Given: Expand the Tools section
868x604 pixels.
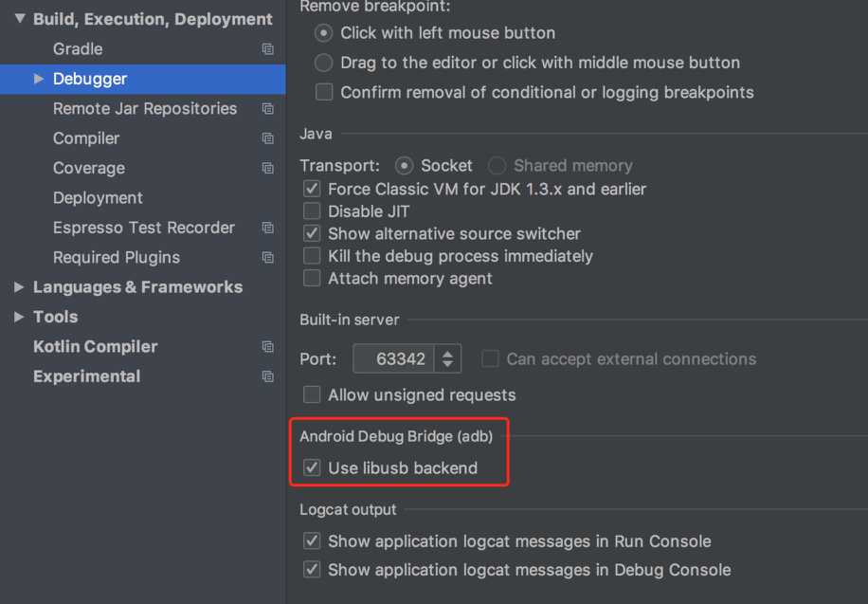Looking at the screenshot, I should 18,316.
